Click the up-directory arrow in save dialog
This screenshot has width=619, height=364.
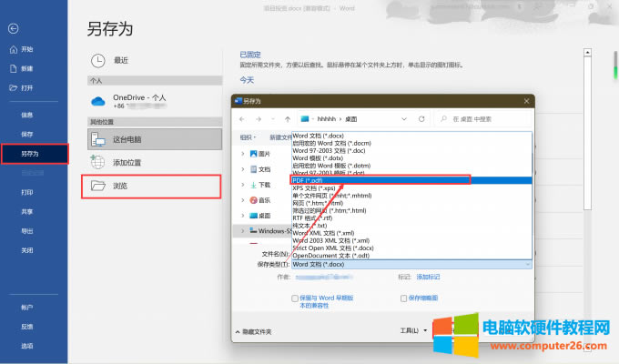pos(288,118)
